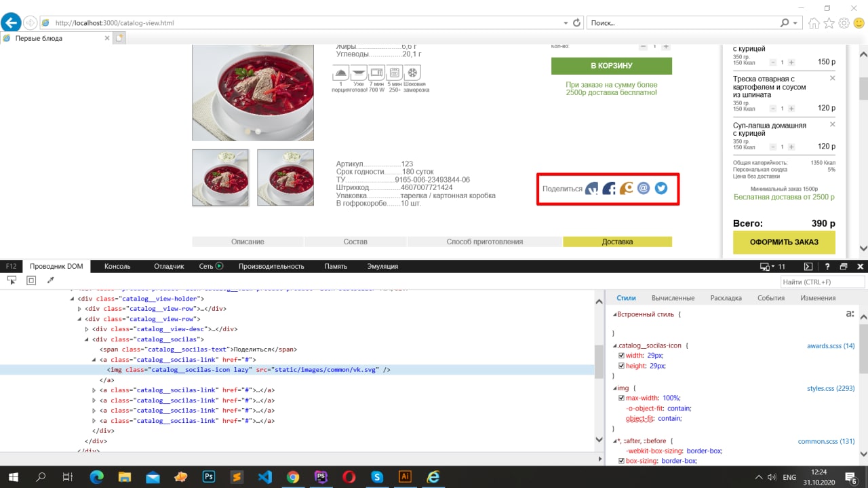The height and width of the screenshot is (488, 868).
Task: Open the Память tab
Action: coord(336,267)
